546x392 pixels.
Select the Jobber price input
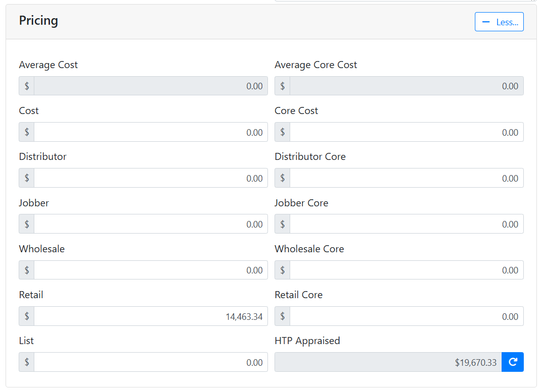[150, 224]
